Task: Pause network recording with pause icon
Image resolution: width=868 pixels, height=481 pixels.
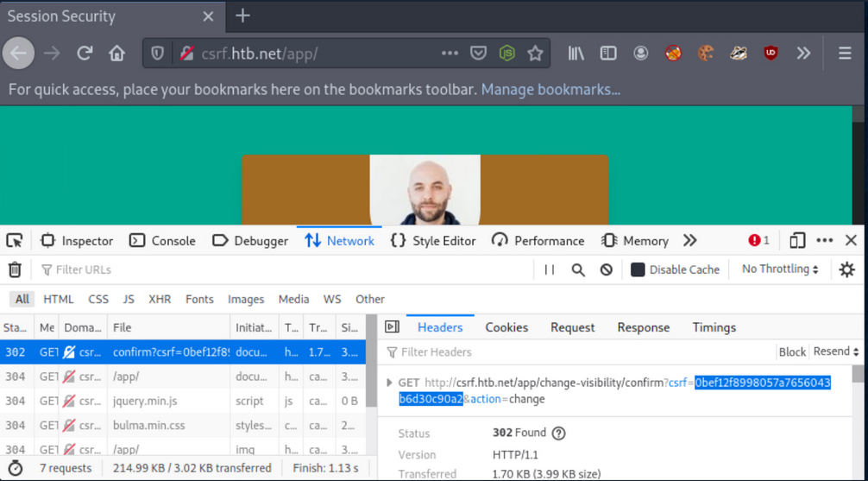Action: click(x=550, y=269)
